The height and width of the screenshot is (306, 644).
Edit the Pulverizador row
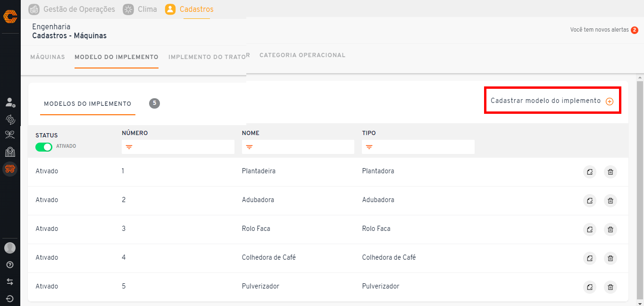(x=590, y=287)
